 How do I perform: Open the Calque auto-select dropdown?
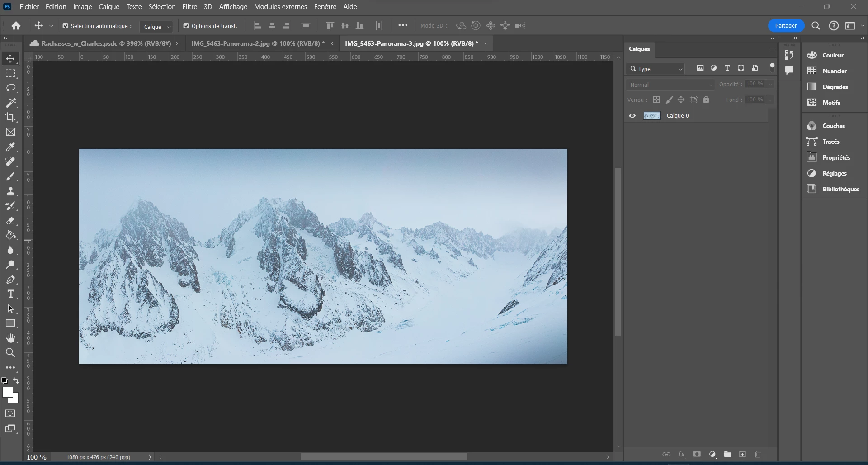[x=156, y=27]
